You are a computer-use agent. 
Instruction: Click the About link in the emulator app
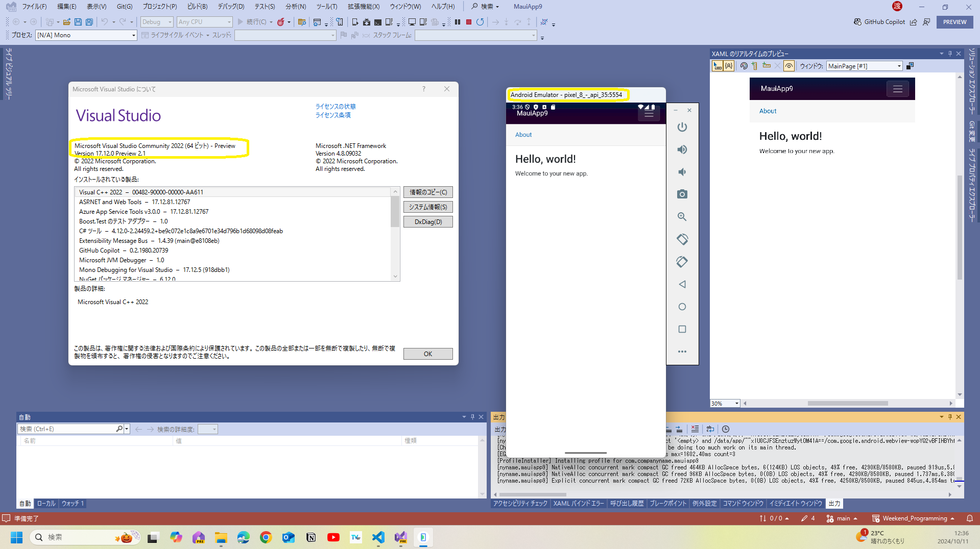(x=523, y=135)
